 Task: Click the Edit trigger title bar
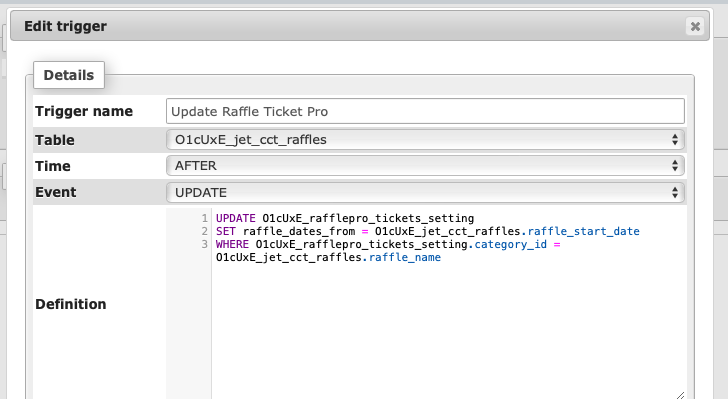(360, 26)
